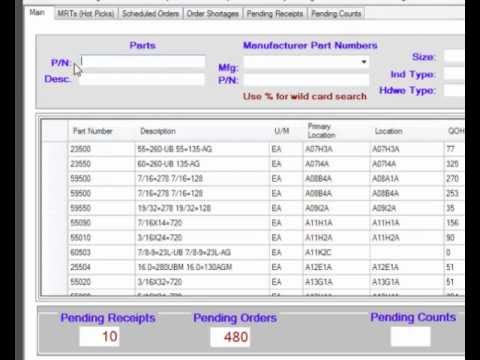Click Location cell 'A08A1A'
This screenshot has width=480, height=360.
(x=407, y=179)
